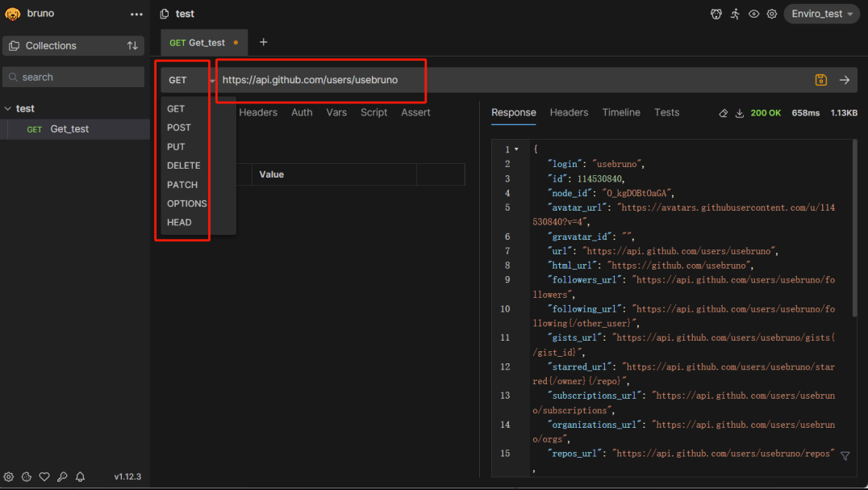Download the response with the download icon

[740, 113]
